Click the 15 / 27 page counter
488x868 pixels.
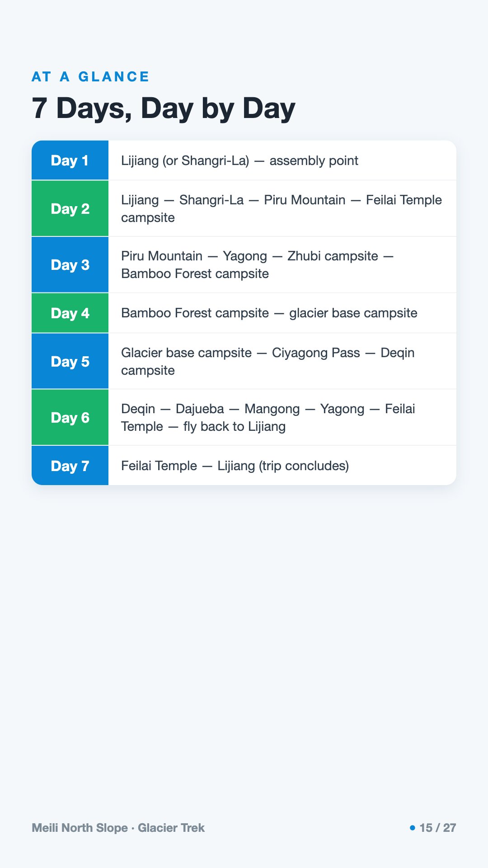[437, 828]
